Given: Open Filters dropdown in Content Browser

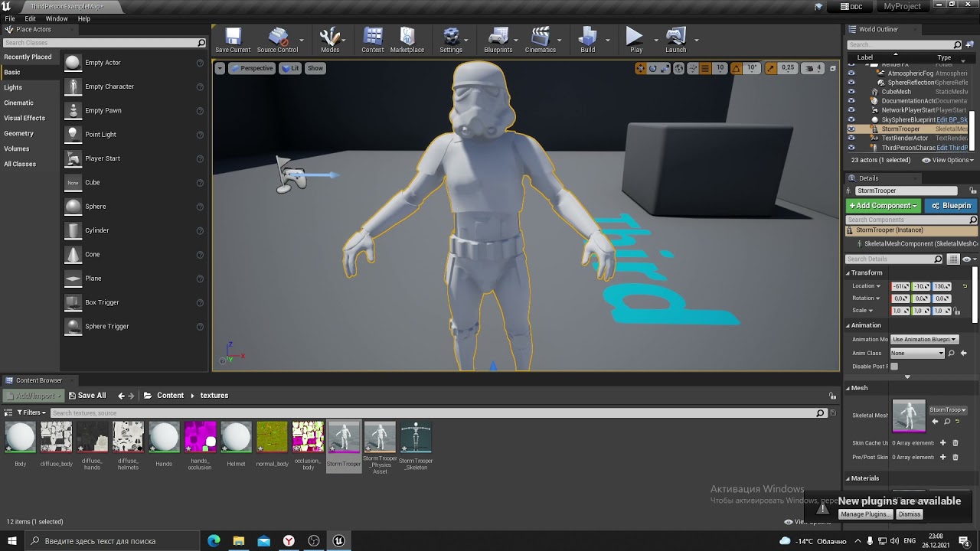Looking at the screenshot, I should point(30,412).
